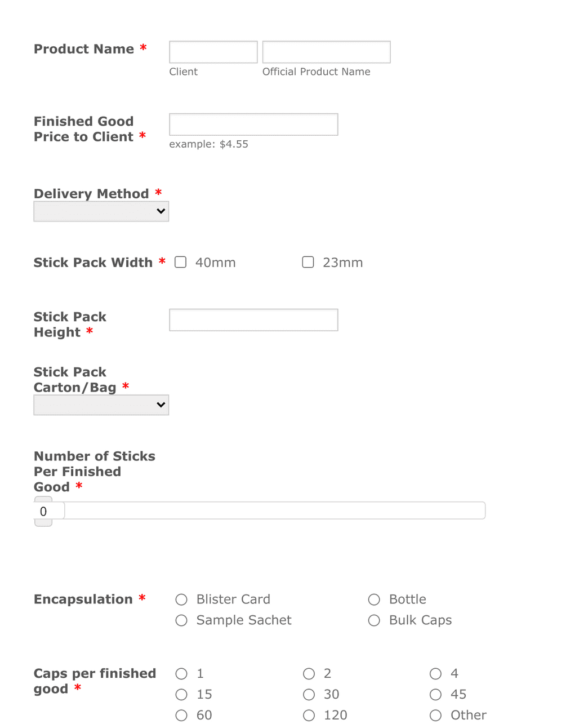Select the Blister Card encapsulation option
The height and width of the screenshot is (724, 588).
[x=181, y=599]
